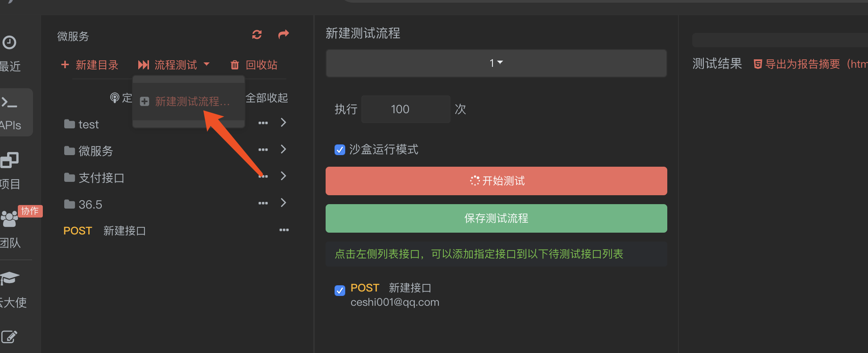Click the trash icon of 回收站
868x353 pixels.
click(235, 65)
